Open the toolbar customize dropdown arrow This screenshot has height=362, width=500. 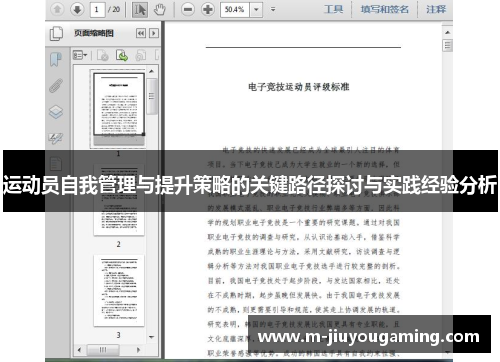click(273, 9)
